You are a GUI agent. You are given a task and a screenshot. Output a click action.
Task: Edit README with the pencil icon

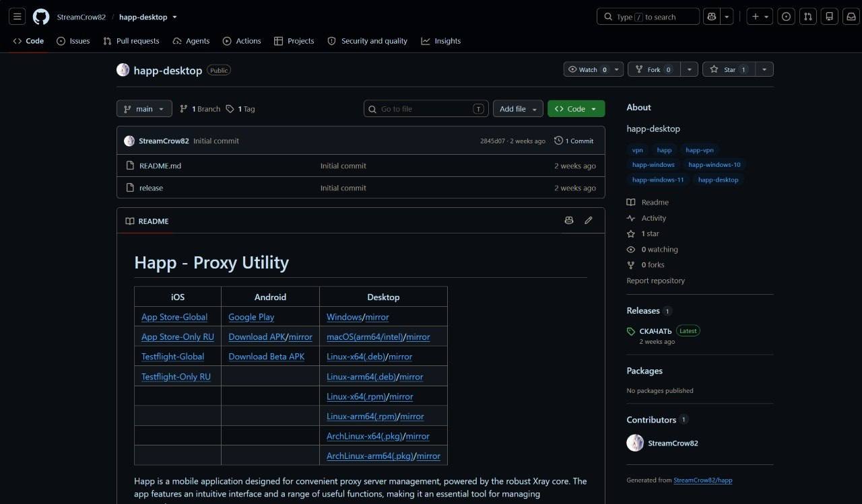[x=589, y=221]
